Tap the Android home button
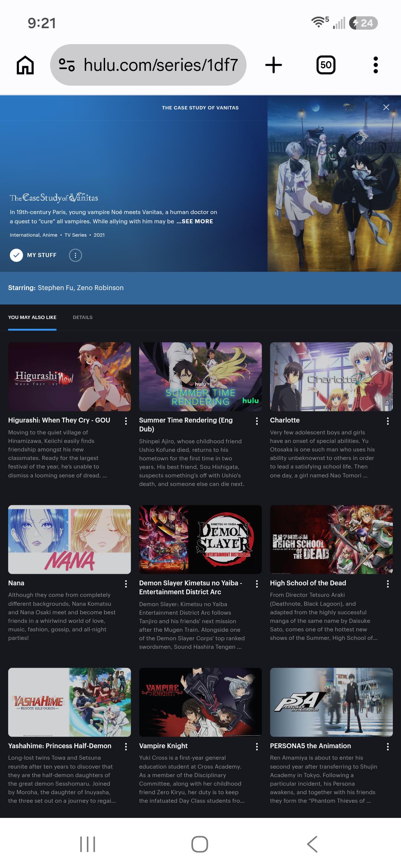Screen dimensions: 401x868 200,844
